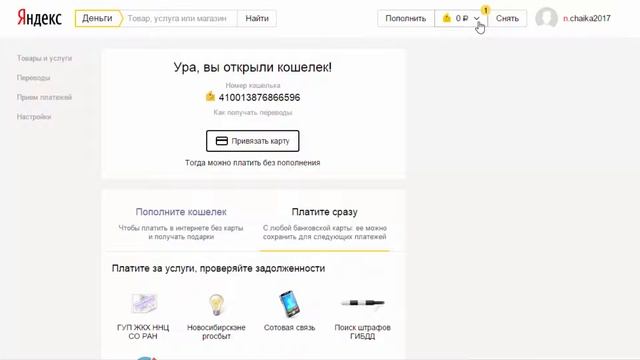Select the Новосибирскэнергосбыт lightbulb icon
This screenshot has height=360, width=640.
pos(216,304)
